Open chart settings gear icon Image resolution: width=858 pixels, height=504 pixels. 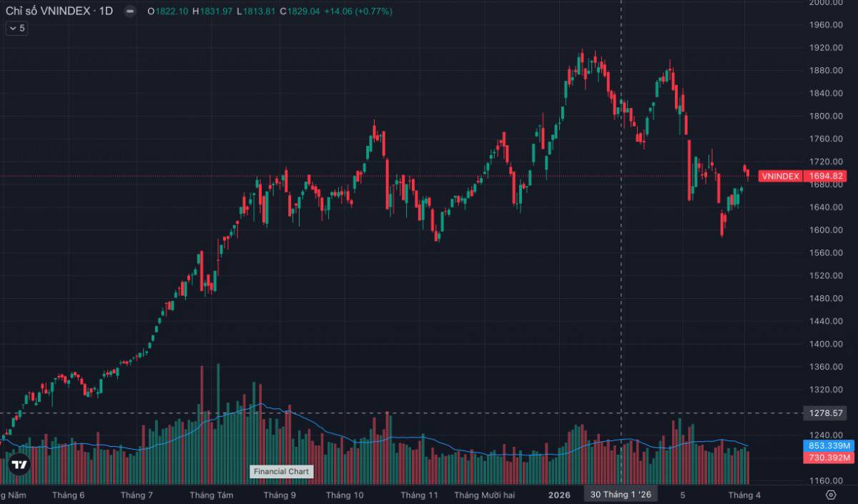(x=830, y=495)
